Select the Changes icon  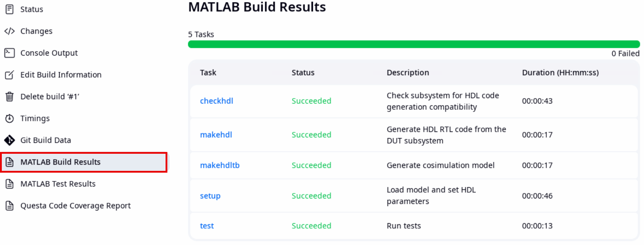(x=9, y=31)
